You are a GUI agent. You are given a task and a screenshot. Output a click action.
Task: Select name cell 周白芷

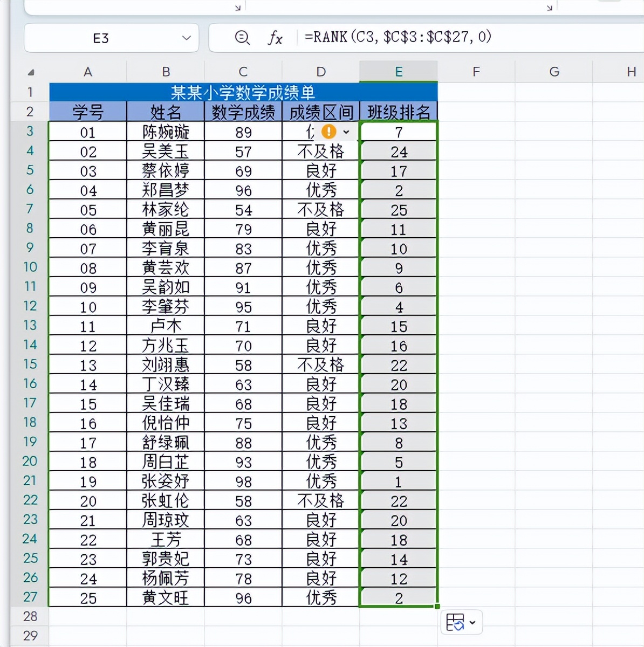[x=166, y=462]
